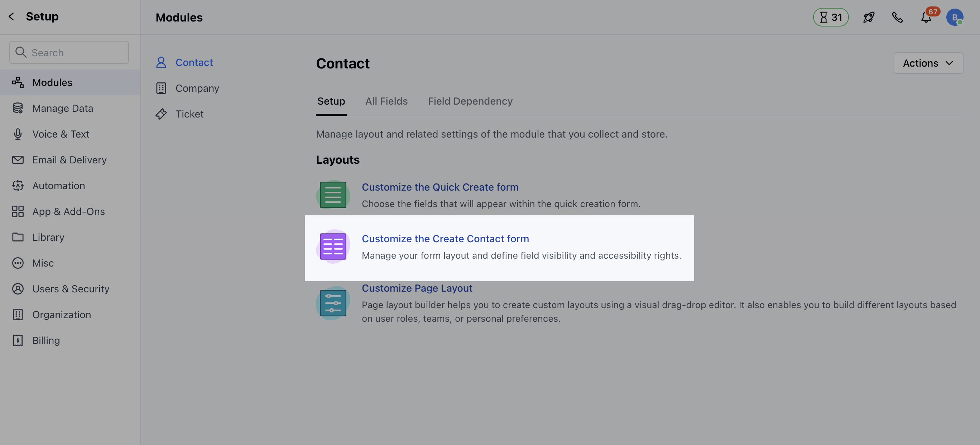980x445 pixels.
Task: Switch to the All Fields tab
Action: tap(386, 101)
